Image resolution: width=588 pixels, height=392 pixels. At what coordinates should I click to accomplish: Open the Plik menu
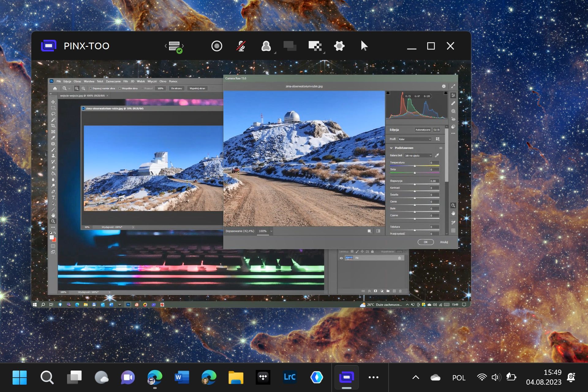58,81
